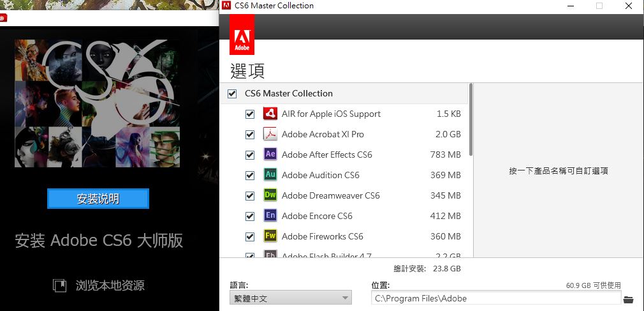Click the Adobe Encore CS6 icon
Screen dimensions: 644x311
[270, 216]
